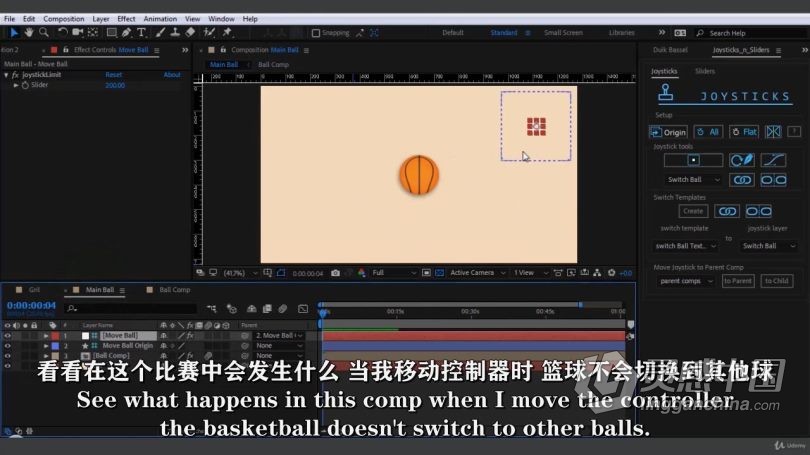Open the parent comps dropdown
This screenshot has height=455, width=810.
(686, 281)
